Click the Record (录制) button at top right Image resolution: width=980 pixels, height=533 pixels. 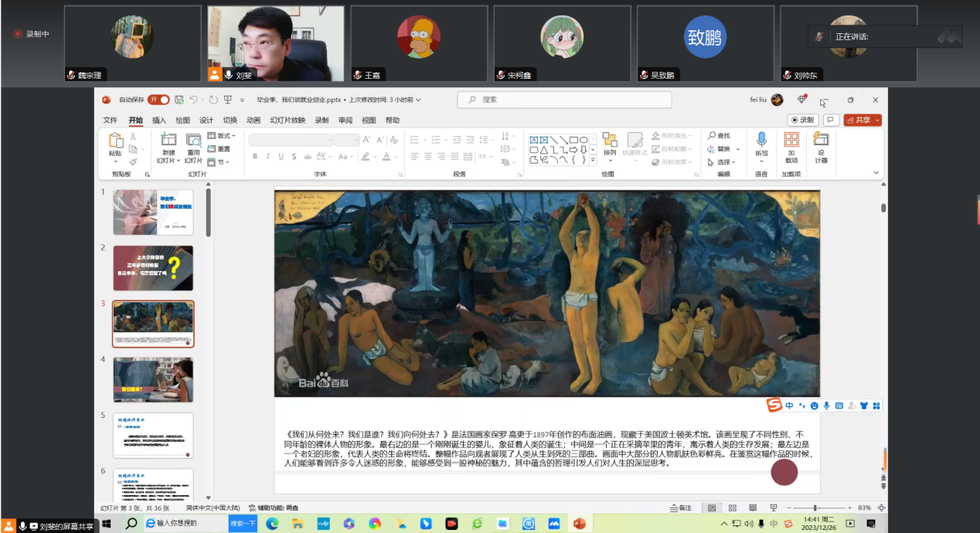pos(803,121)
